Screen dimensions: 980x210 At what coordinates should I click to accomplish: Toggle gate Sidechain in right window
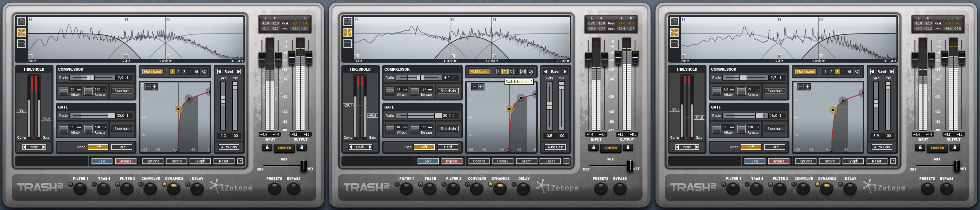(775, 129)
